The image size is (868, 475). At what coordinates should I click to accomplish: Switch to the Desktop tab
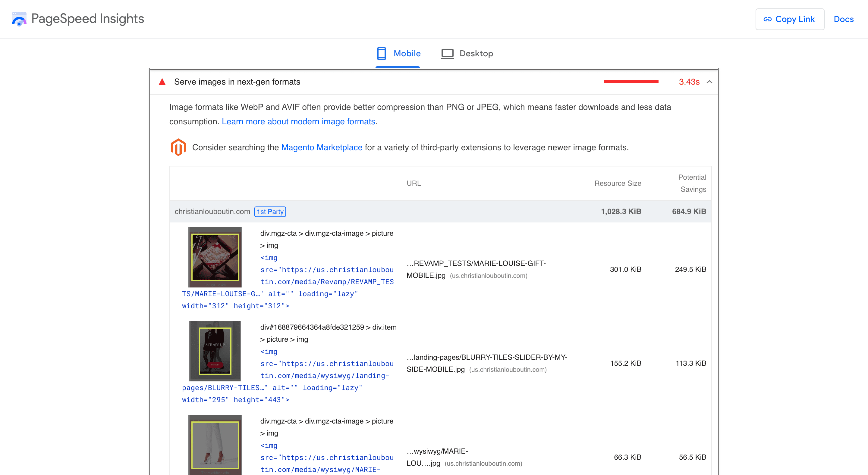(476, 53)
